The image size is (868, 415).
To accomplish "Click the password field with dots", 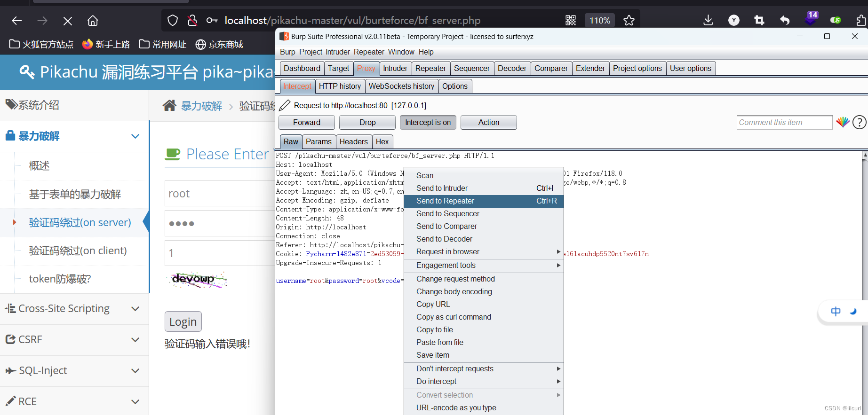I will 220,223.
